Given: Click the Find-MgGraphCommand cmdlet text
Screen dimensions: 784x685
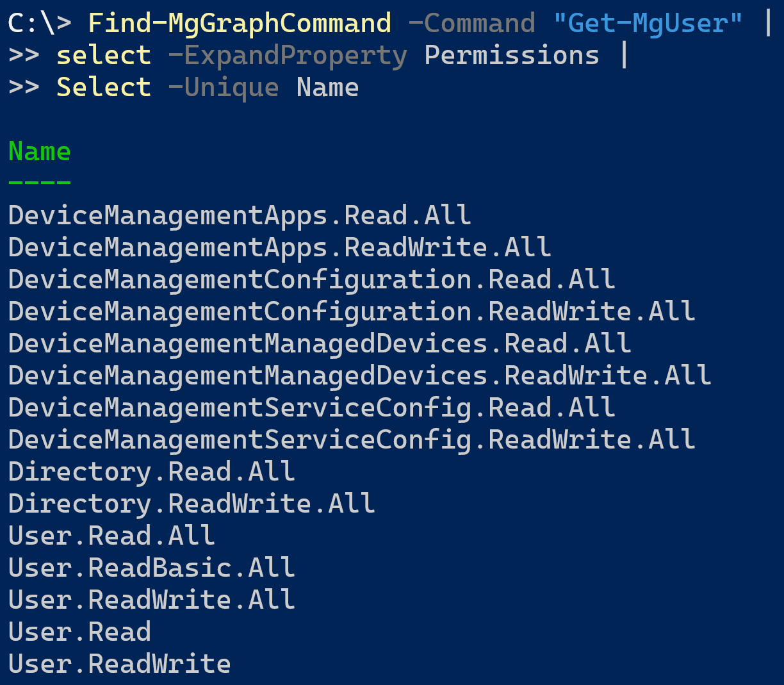Looking at the screenshot, I should click(240, 24).
